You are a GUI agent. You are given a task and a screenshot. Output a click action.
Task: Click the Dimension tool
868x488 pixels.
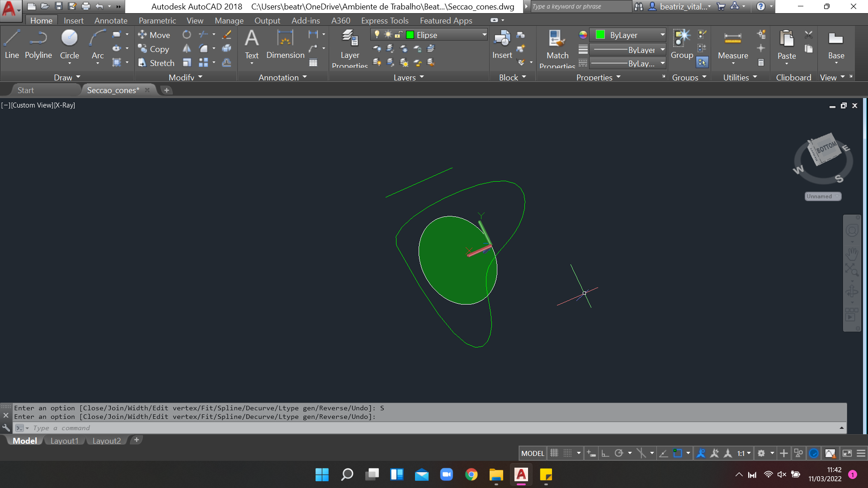285,44
